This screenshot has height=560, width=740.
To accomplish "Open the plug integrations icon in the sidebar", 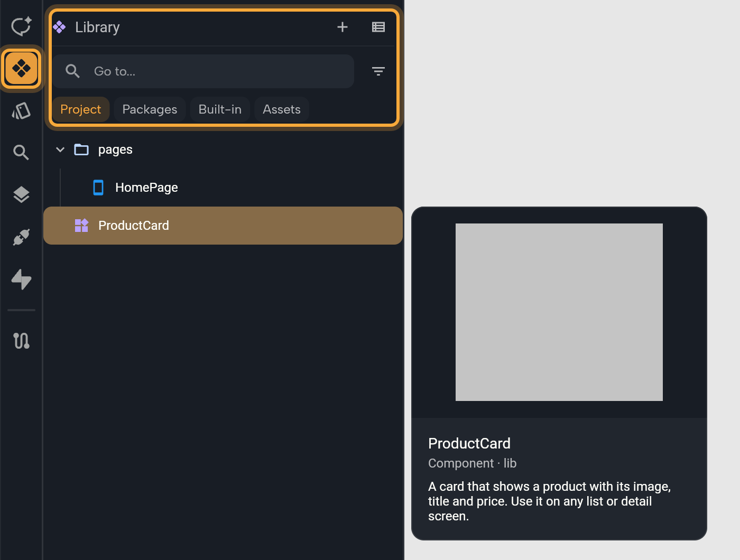I will [x=21, y=237].
